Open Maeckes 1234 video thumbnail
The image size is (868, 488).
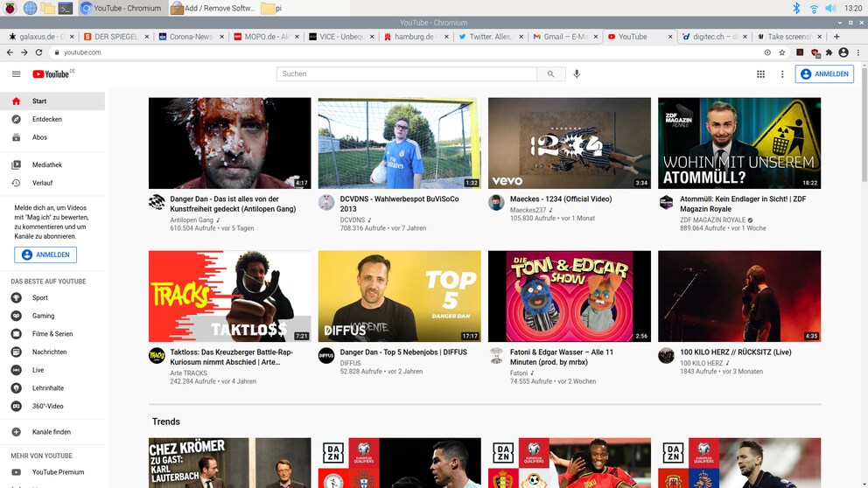[x=569, y=143]
